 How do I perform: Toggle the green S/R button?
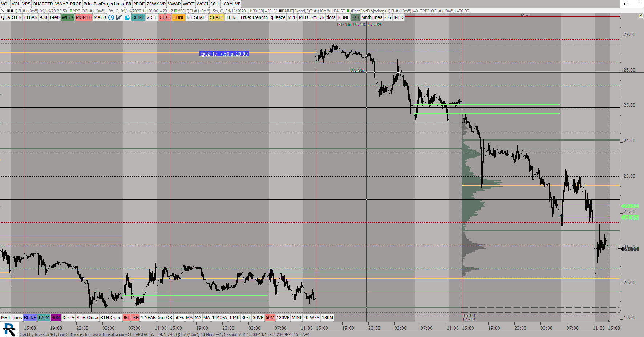(x=355, y=17)
